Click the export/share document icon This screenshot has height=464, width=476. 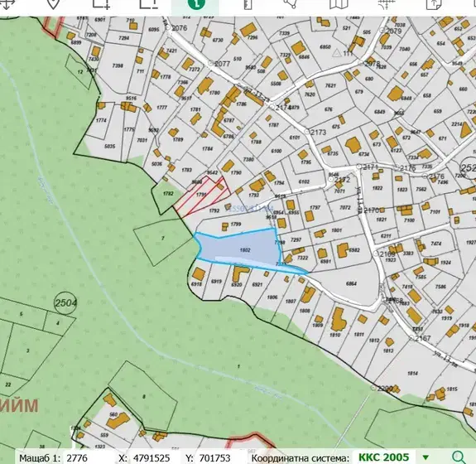(434, 4)
